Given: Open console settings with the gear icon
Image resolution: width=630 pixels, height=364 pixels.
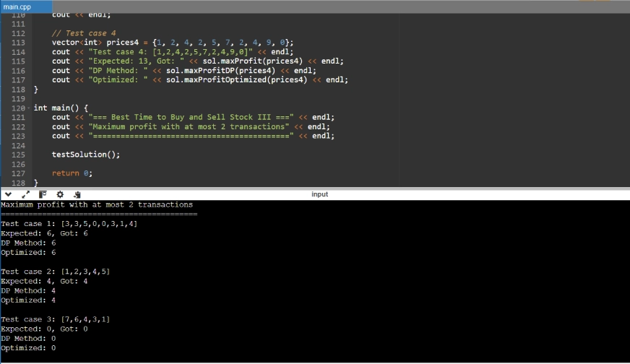Looking at the screenshot, I should 60,194.
